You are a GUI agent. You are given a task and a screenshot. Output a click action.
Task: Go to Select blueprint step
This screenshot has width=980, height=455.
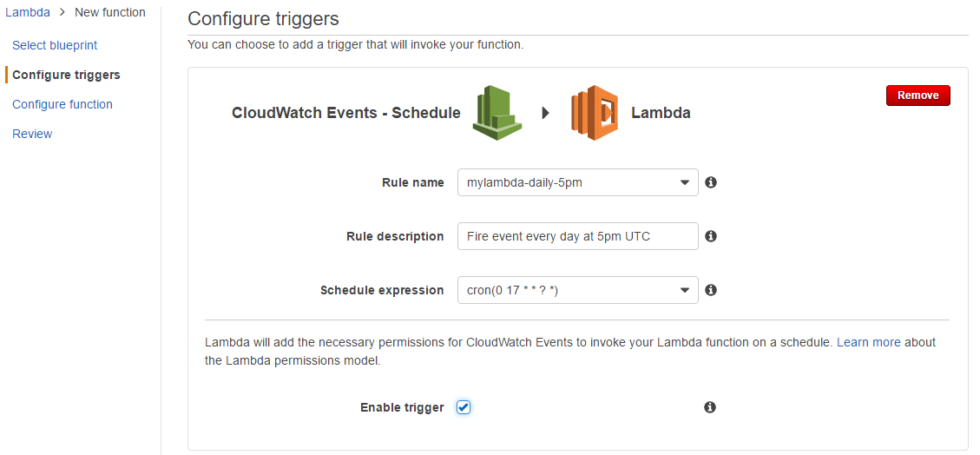(55, 45)
